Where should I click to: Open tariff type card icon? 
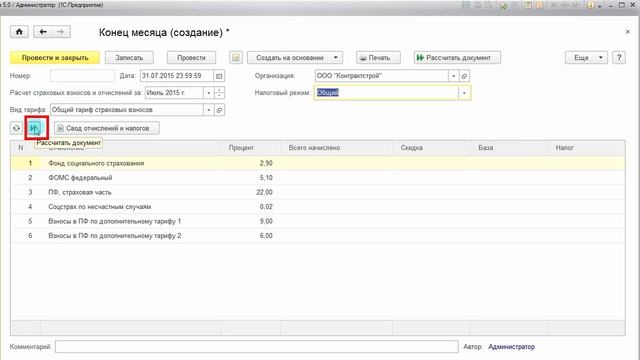point(219,110)
